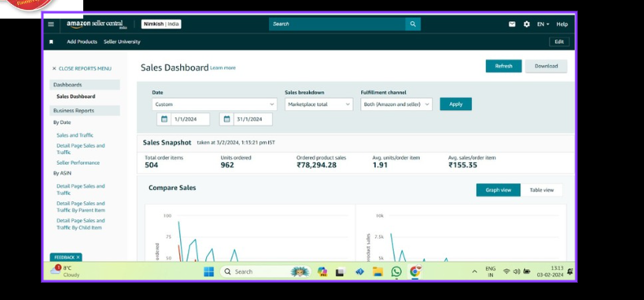The image size is (644, 300).
Task: Open the Help link in the header
Action: (x=562, y=24)
